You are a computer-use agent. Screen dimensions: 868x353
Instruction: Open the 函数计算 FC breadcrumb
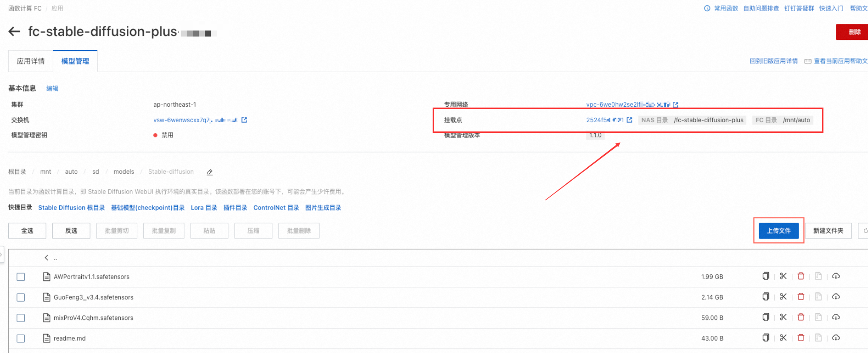25,8
